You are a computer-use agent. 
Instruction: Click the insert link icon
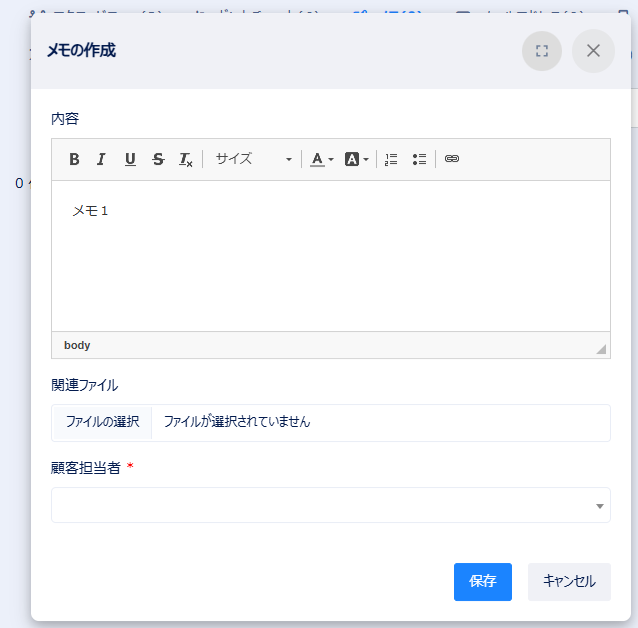452,159
